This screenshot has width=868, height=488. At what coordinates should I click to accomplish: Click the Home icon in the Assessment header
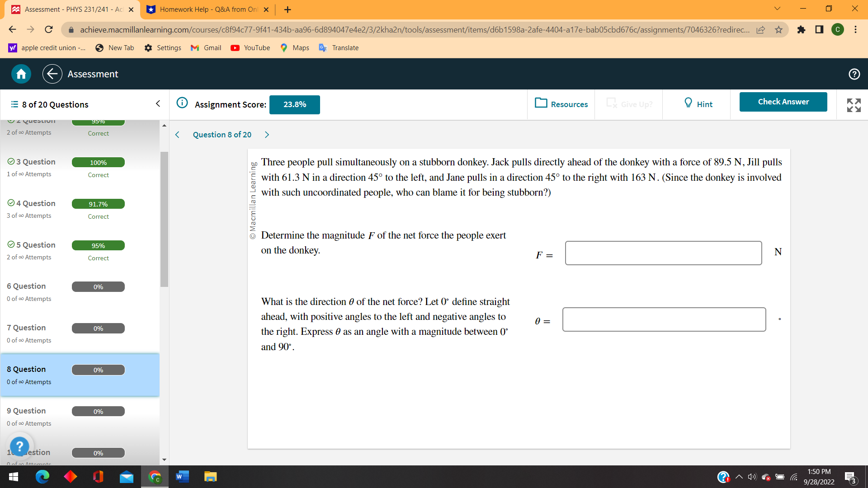tap(20, 74)
